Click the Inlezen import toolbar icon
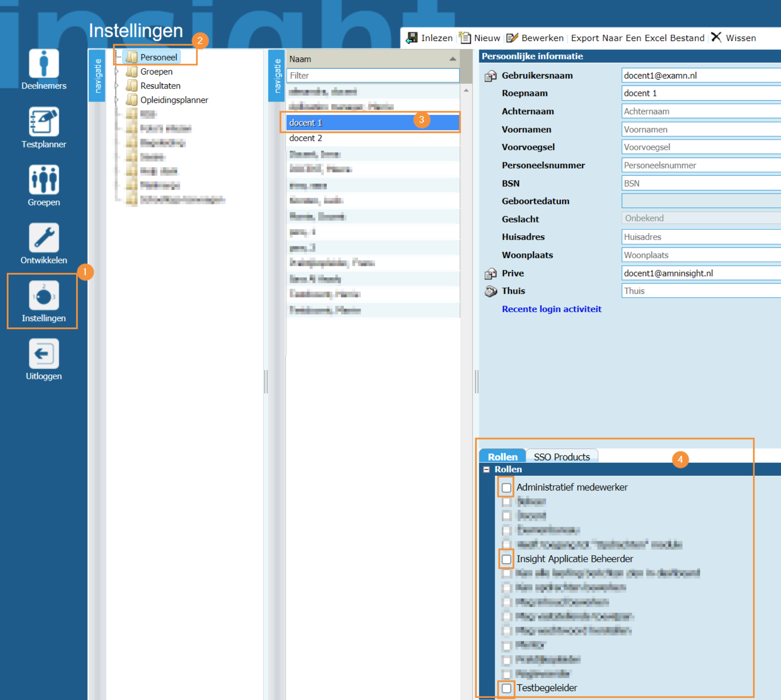The image size is (781, 700). point(412,38)
